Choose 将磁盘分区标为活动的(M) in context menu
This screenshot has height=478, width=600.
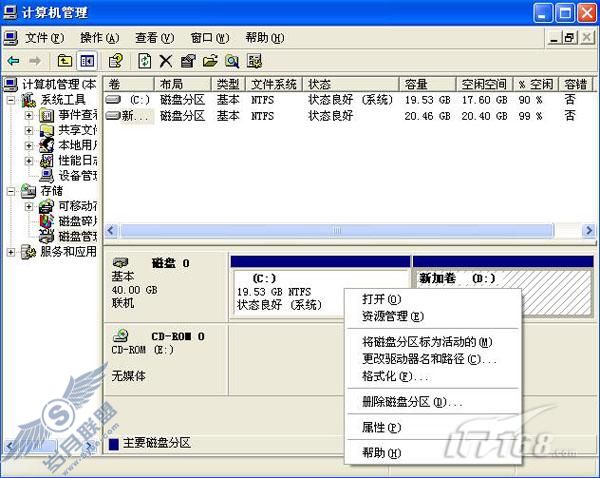point(433,342)
